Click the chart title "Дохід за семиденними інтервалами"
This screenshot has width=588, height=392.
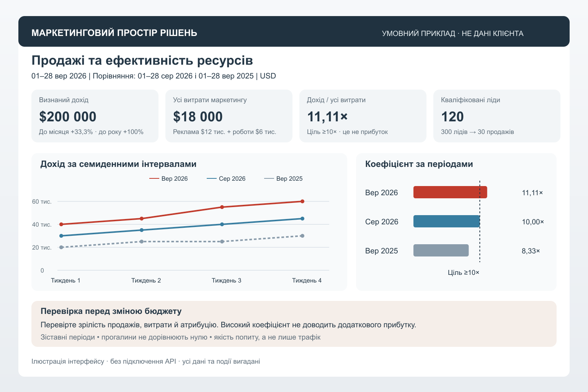[118, 164]
